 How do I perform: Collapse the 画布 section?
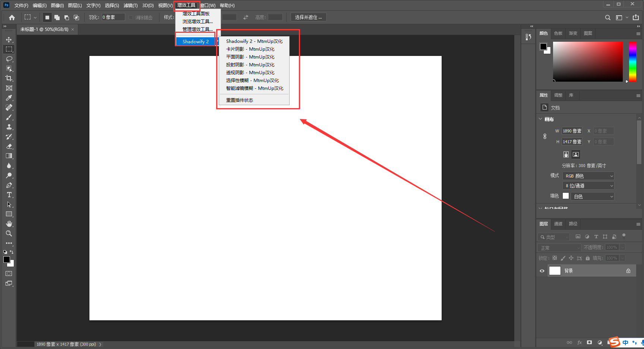click(541, 119)
